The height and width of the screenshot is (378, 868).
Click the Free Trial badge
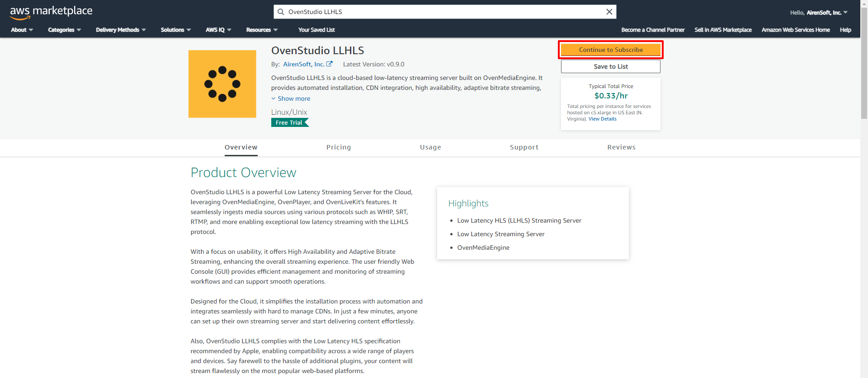click(290, 122)
